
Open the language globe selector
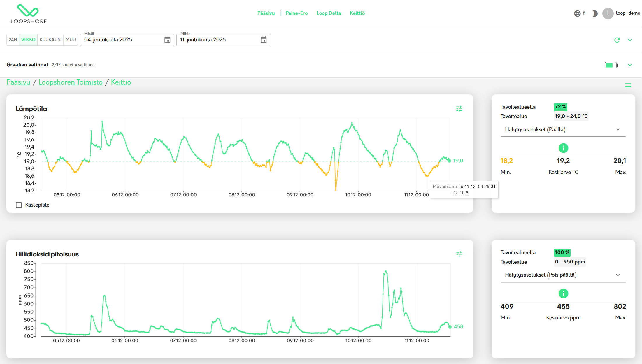(577, 13)
